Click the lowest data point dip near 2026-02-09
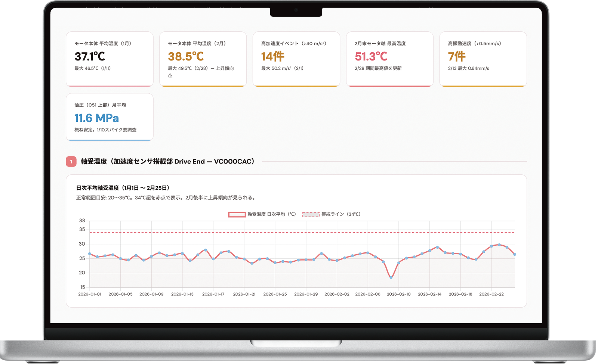Image resolution: width=598 pixels, height=364 pixels. [391, 277]
